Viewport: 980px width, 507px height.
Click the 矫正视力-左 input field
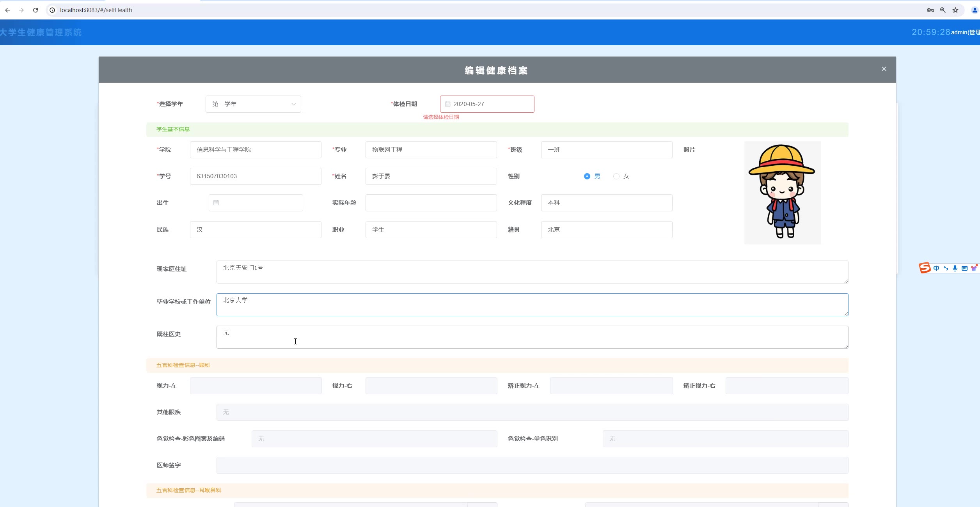(611, 386)
